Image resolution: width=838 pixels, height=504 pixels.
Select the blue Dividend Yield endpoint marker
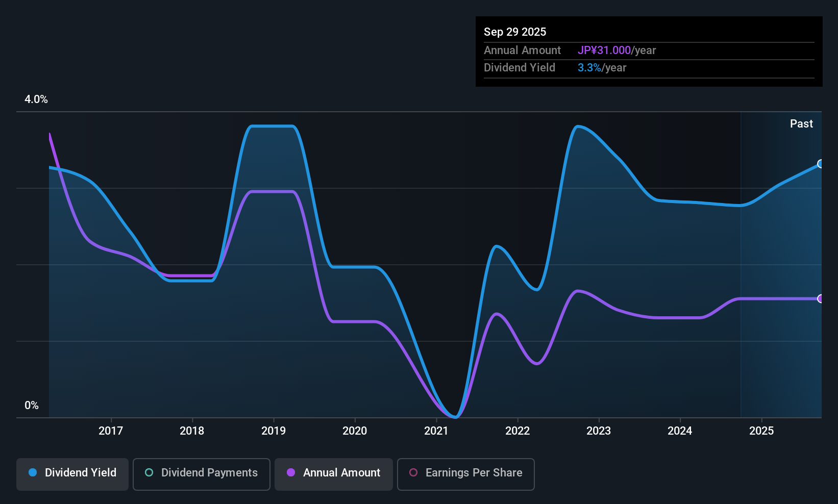point(820,164)
